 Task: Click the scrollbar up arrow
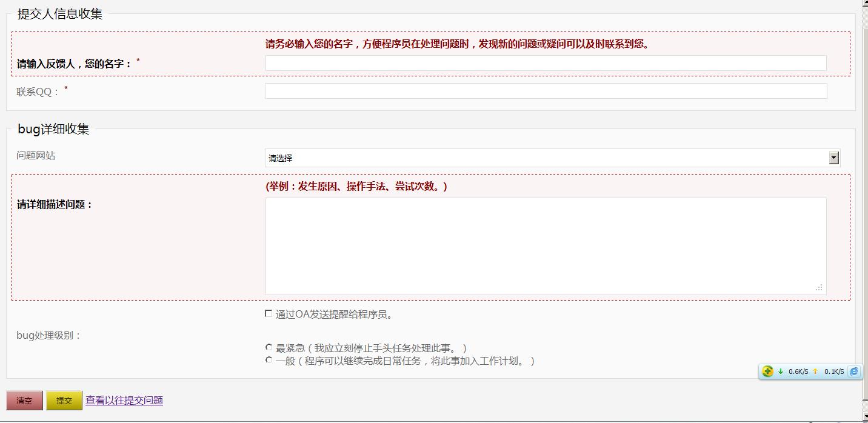coord(864,4)
